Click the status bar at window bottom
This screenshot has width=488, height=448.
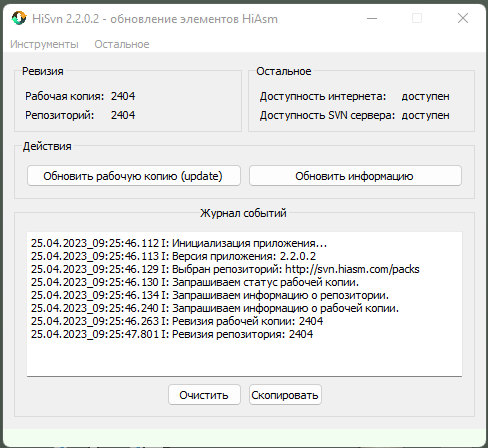click(x=244, y=438)
